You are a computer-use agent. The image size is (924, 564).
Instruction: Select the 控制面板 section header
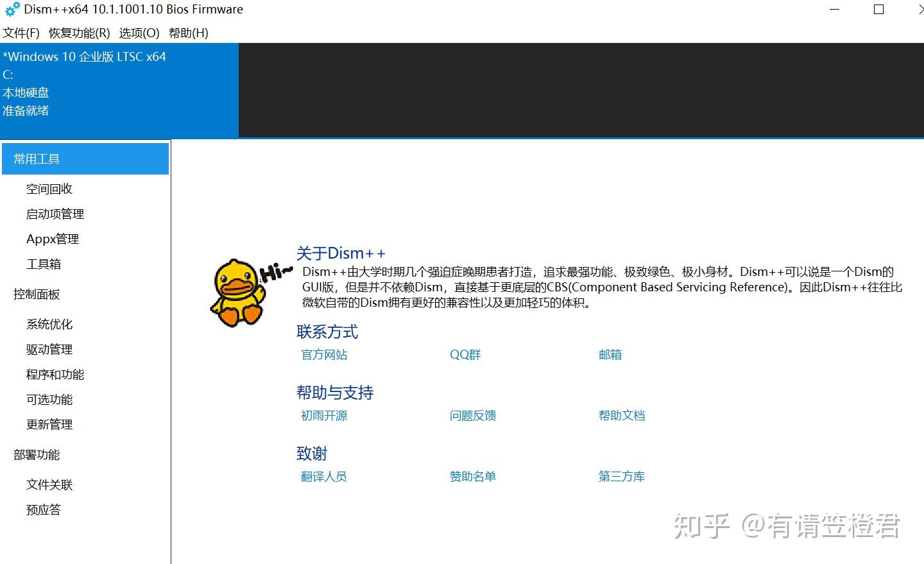pos(37,294)
